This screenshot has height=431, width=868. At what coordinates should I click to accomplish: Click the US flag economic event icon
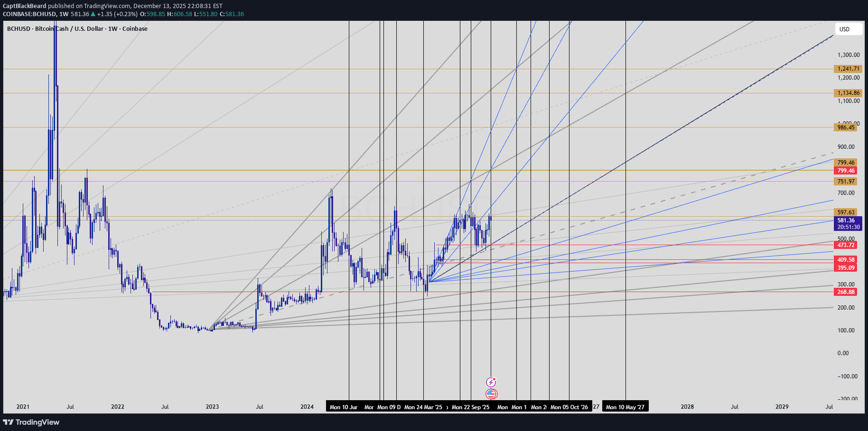click(491, 394)
